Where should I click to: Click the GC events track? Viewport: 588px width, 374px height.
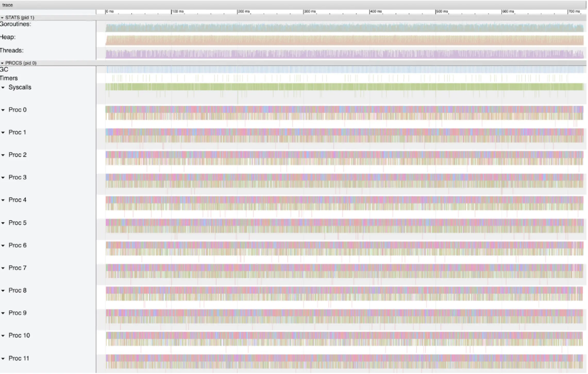[344, 69]
